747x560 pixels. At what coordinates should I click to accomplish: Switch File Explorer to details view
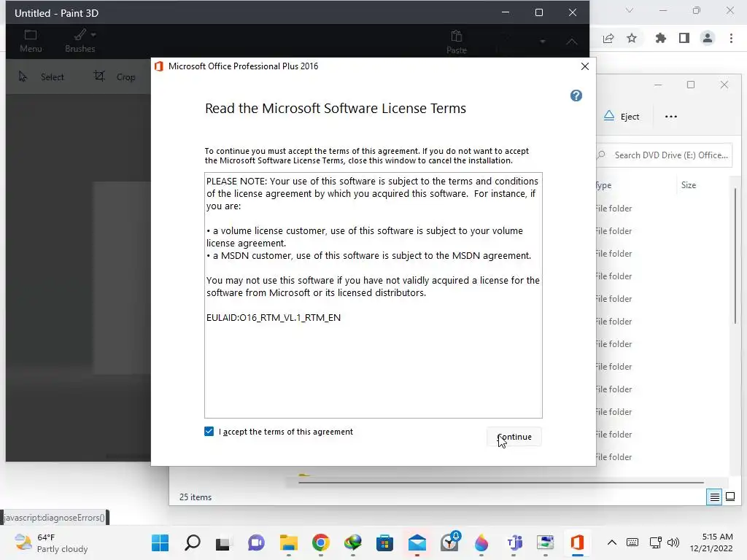(x=714, y=497)
